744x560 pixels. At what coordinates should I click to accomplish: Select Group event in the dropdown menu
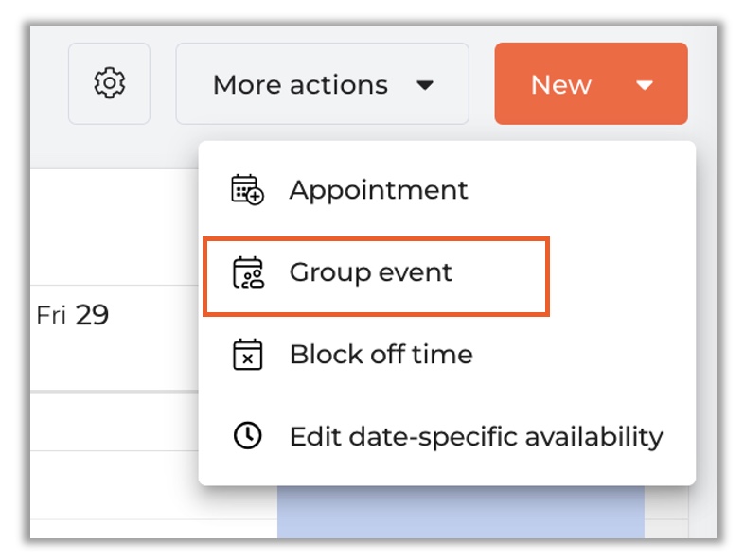click(x=371, y=272)
